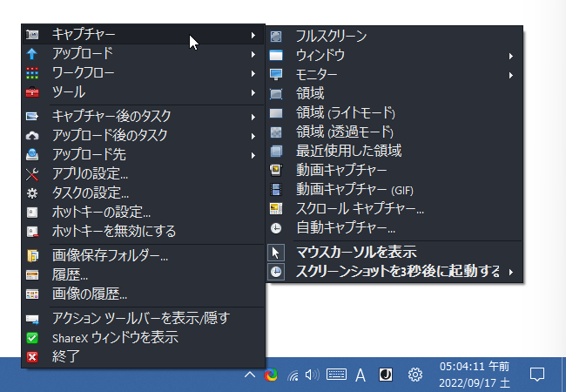The image size is (566, 392).
Task: Expand キャプチャー後のタスク submenu arrow
Action: (x=253, y=117)
